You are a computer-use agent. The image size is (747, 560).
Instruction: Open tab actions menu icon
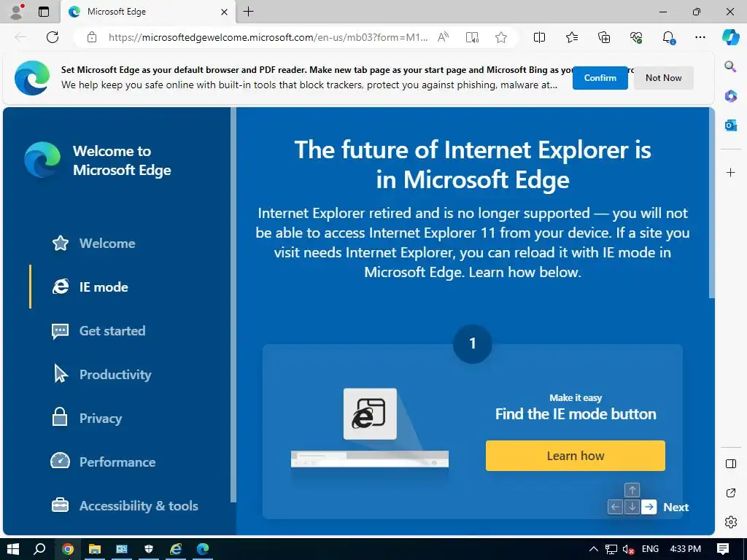(x=44, y=12)
